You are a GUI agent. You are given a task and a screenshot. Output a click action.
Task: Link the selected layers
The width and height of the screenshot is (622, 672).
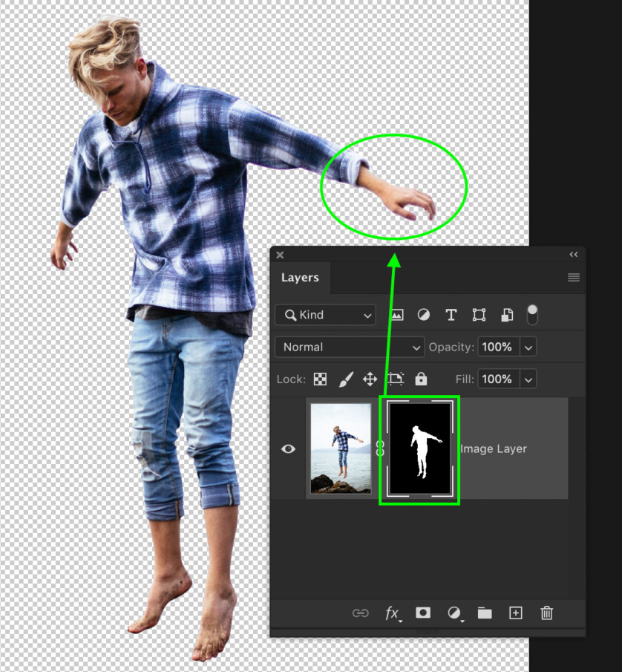coord(361,613)
